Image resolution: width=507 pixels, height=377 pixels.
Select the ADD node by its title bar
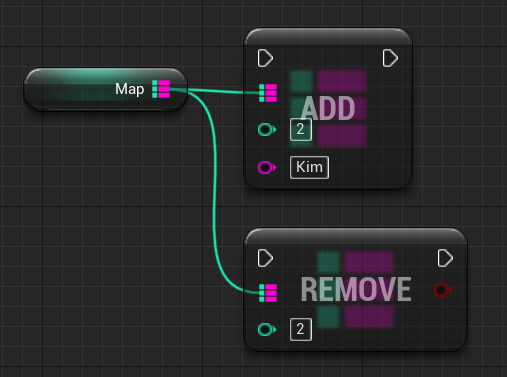coord(328,36)
